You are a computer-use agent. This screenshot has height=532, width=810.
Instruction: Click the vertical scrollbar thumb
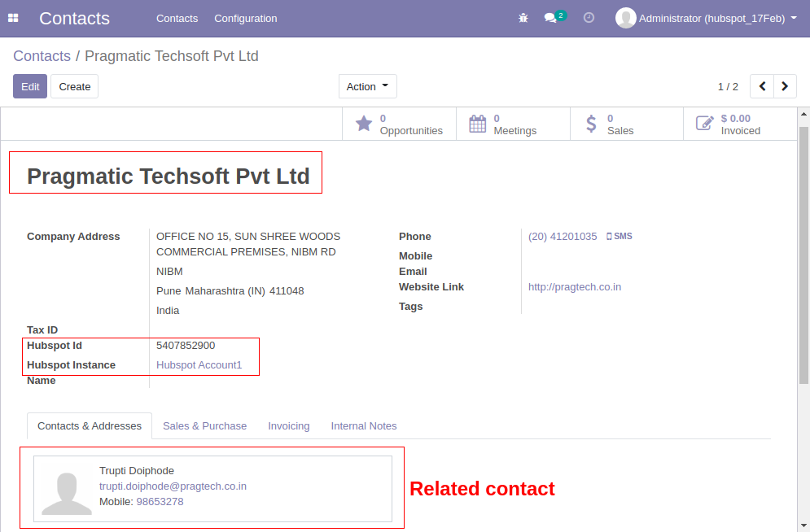tap(803, 255)
